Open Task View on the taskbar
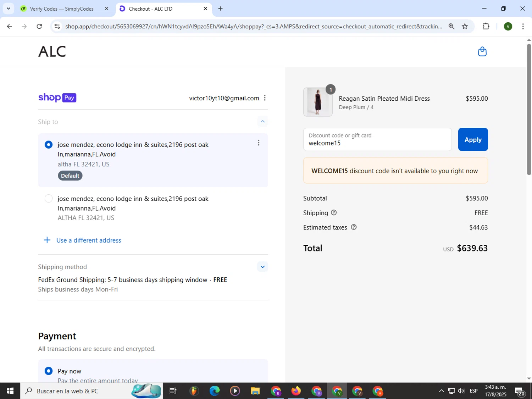The height and width of the screenshot is (399, 532). point(173,391)
